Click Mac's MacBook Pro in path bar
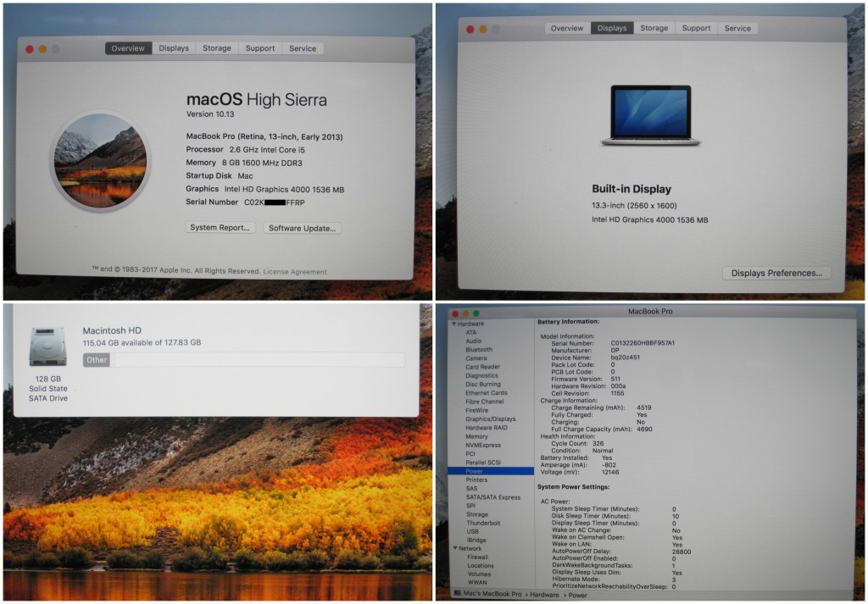This screenshot has height=604, width=868. [x=492, y=594]
